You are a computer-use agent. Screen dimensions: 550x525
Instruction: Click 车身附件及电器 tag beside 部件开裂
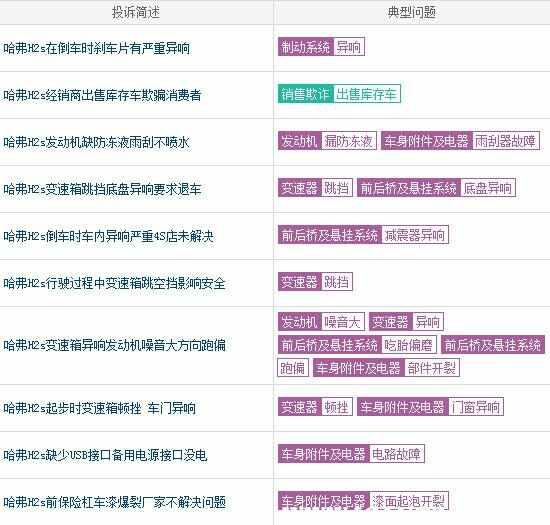pyautogui.click(x=358, y=367)
